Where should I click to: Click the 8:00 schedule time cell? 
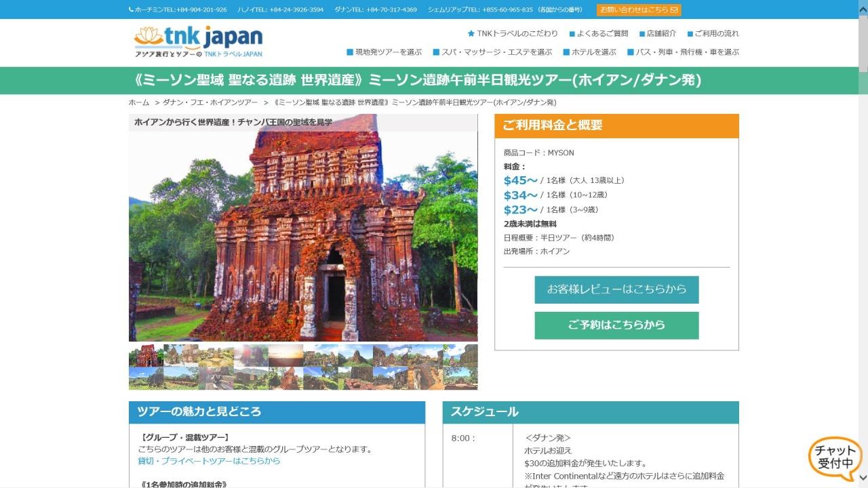coord(463,439)
